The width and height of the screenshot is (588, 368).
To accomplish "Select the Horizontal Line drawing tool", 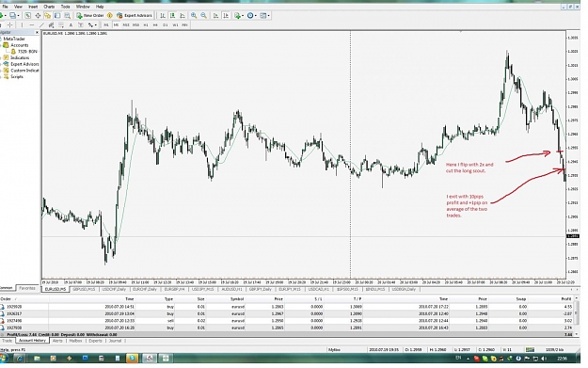I will [32, 25].
